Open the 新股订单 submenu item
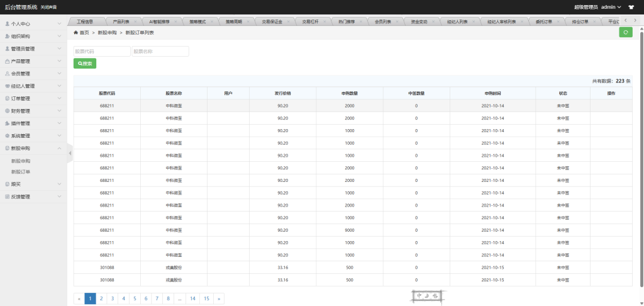 coord(21,171)
